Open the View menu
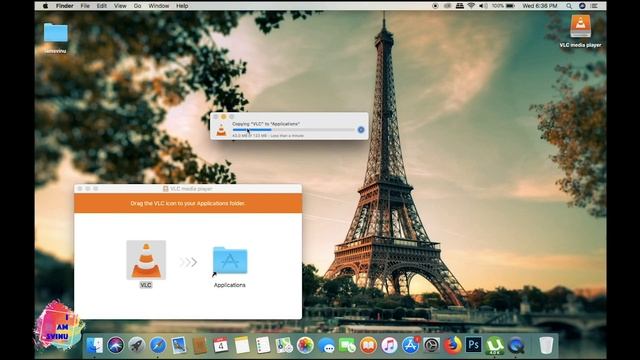640x360 pixels. (x=120, y=6)
